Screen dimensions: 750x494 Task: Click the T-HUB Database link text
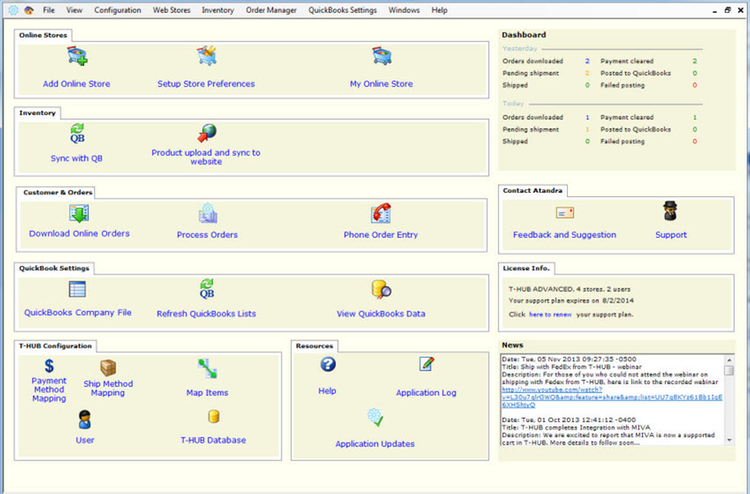213,440
